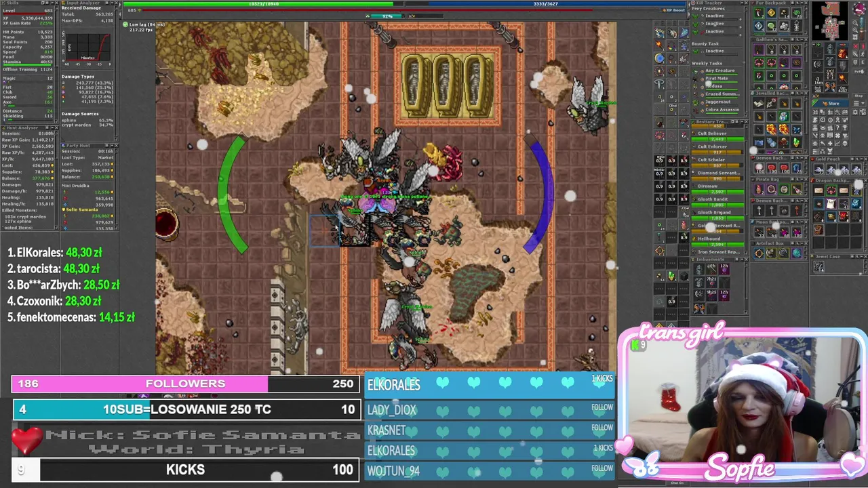Toggle the PvP mode button
Viewport: 868px width, 488px height.
click(x=859, y=71)
